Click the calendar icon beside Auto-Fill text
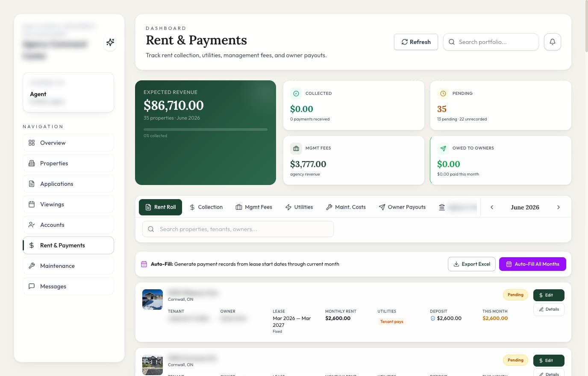The width and height of the screenshot is (588, 376). pos(144,264)
